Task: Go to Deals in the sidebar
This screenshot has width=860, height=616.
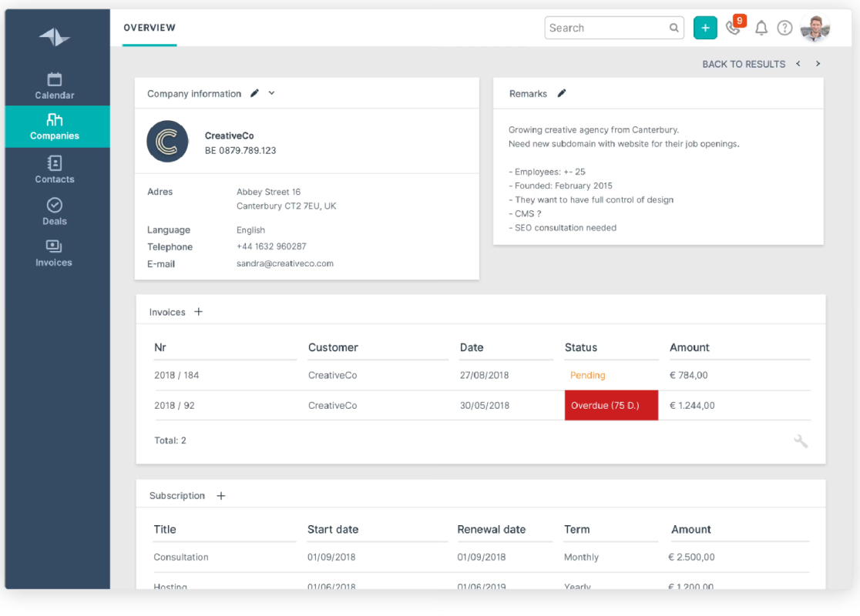Action: pyautogui.click(x=54, y=212)
